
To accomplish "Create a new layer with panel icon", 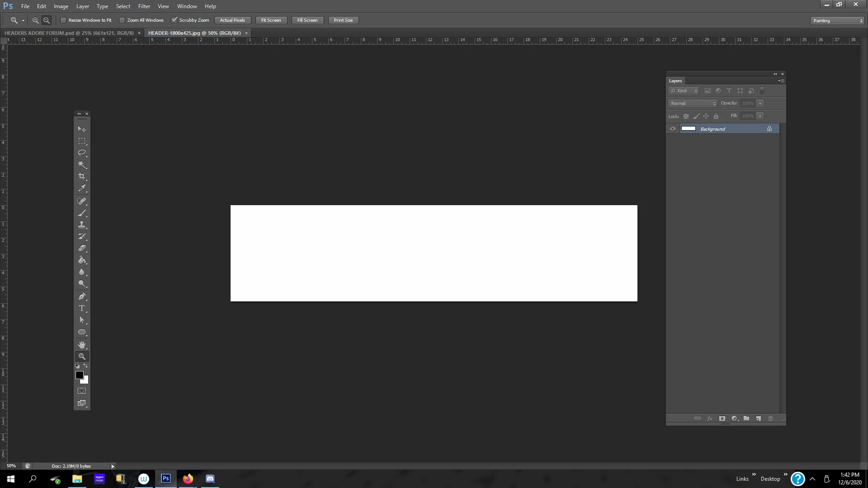I will click(x=758, y=418).
